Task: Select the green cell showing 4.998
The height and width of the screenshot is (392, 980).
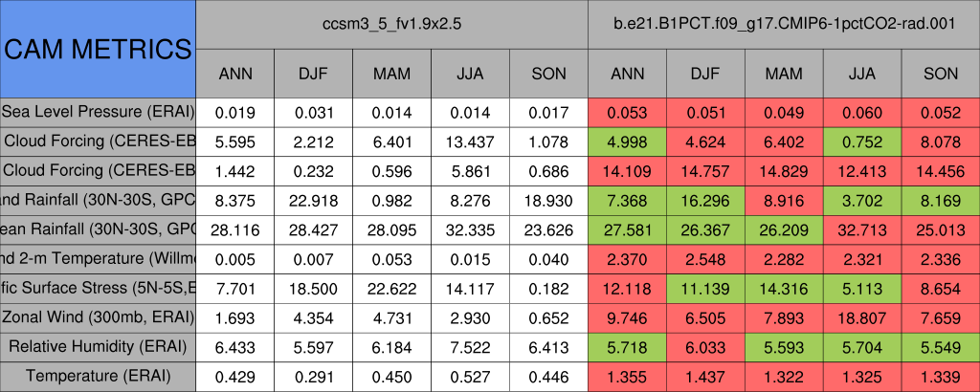Action: 627,142
